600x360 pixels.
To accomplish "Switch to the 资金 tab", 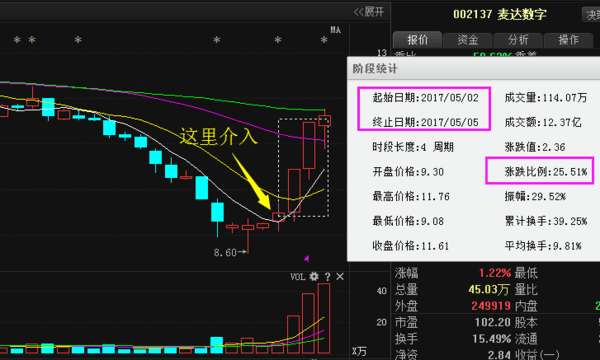I will click(468, 39).
